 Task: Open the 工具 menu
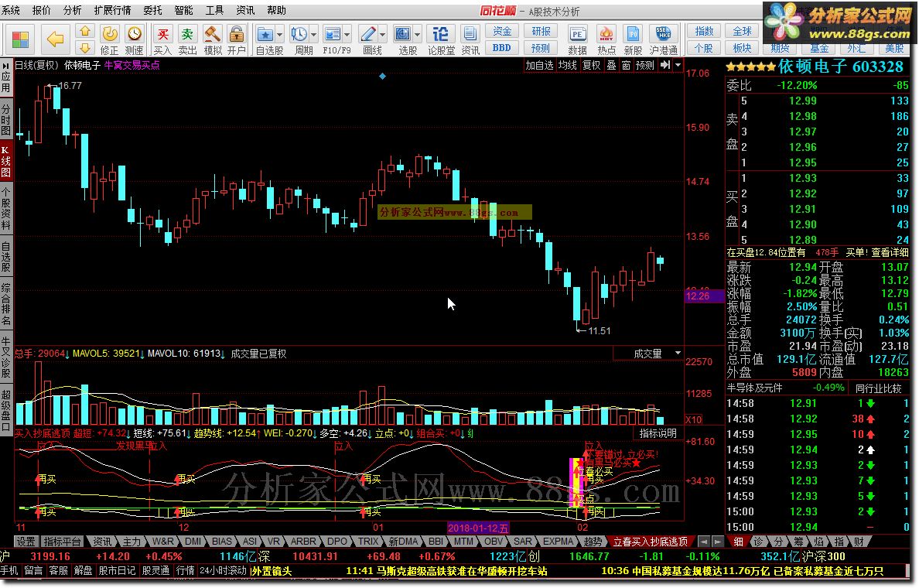(214, 10)
